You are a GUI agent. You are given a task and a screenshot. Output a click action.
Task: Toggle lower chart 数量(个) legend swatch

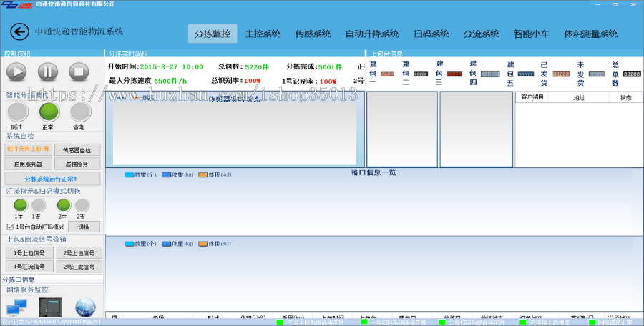point(130,244)
